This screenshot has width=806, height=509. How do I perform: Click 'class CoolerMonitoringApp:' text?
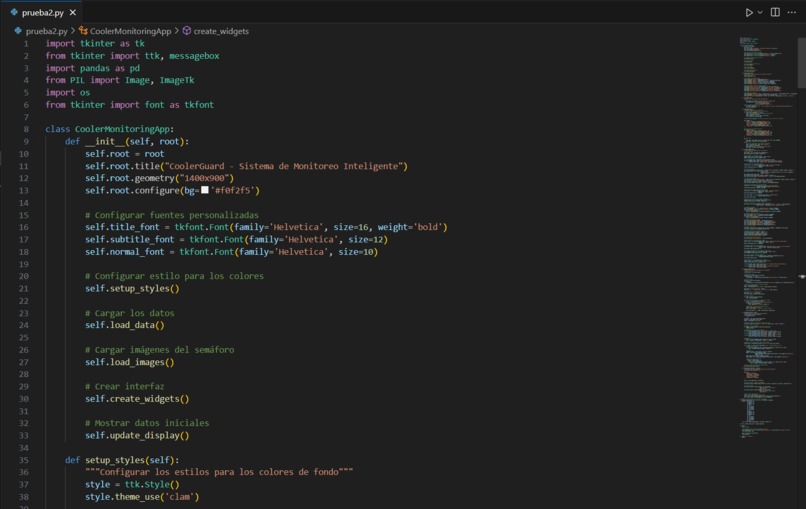(109, 129)
